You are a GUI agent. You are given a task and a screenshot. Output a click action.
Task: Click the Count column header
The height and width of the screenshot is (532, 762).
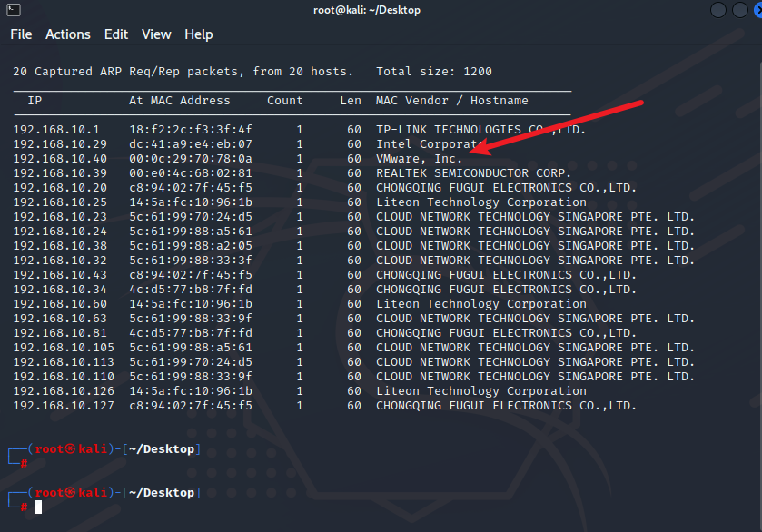point(285,101)
